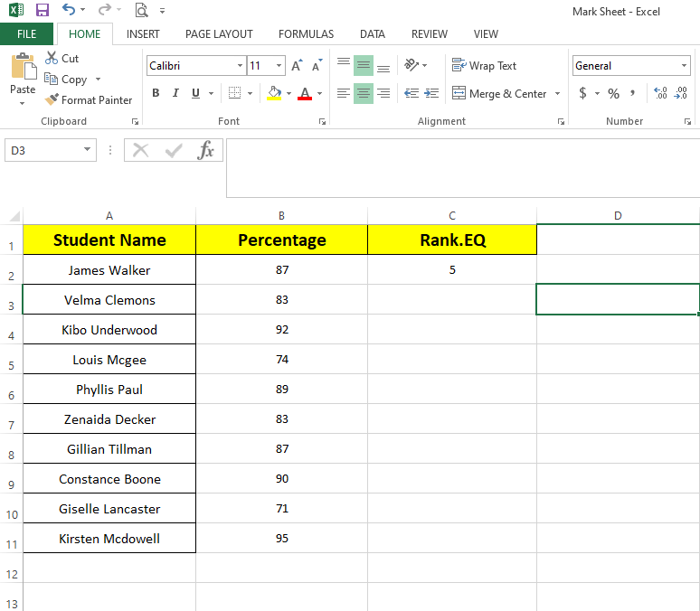This screenshot has width=700, height=611.
Task: Apply Comma Style format
Action: tap(632, 93)
